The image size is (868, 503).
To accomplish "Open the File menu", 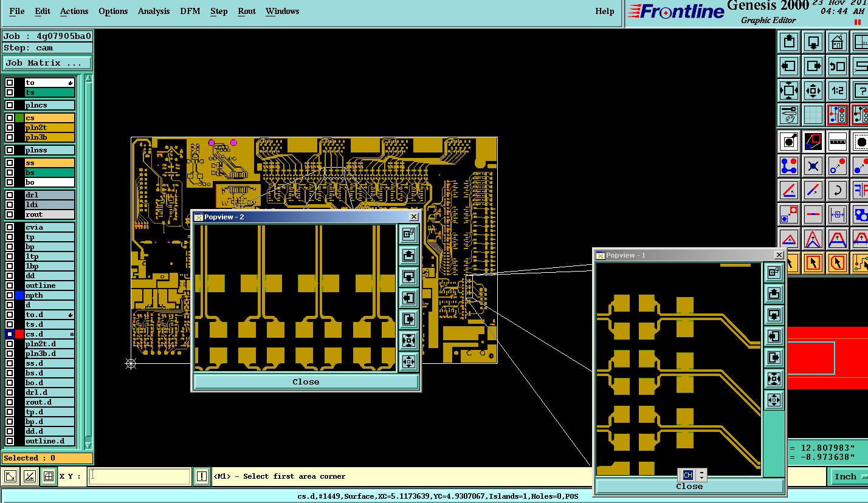I will [x=17, y=11].
